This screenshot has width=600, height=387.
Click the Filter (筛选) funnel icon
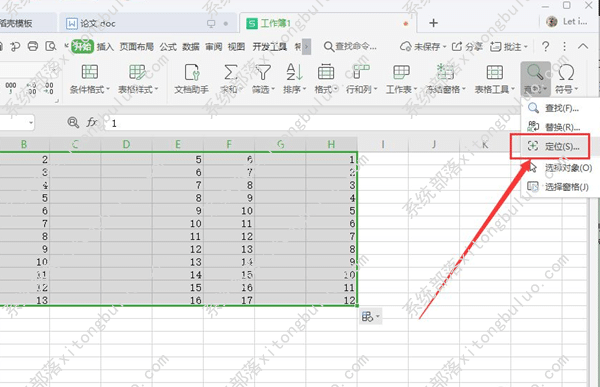263,72
